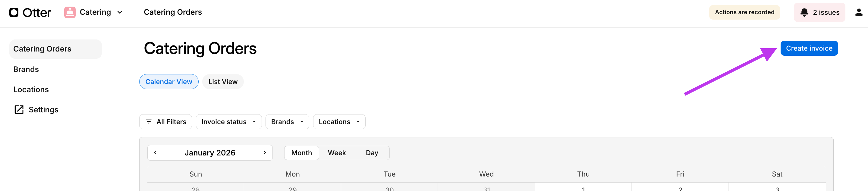Open the Invoice status dropdown
Image resolution: width=868 pixels, height=191 pixels.
[228, 122]
